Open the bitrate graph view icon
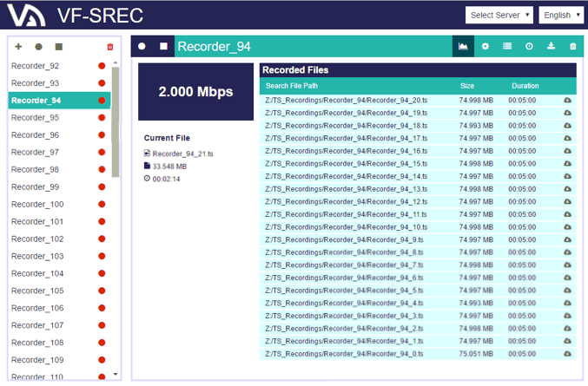Viewport: 588px width, 386px height. pos(463,46)
